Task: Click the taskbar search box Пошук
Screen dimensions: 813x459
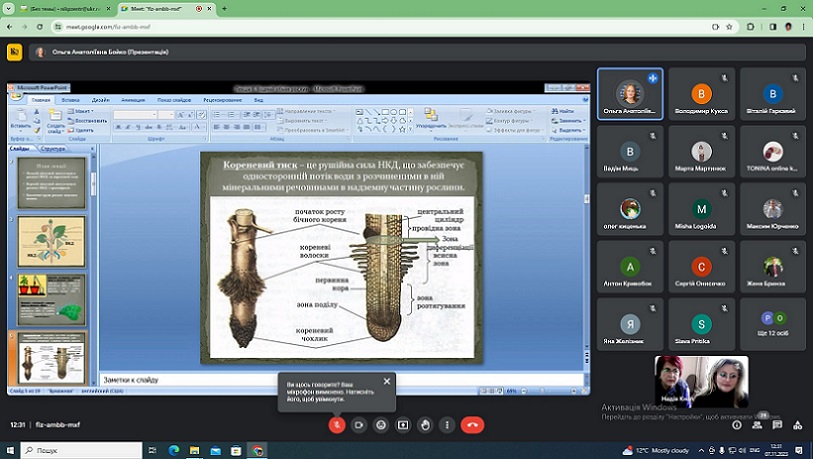Action: 81,450
